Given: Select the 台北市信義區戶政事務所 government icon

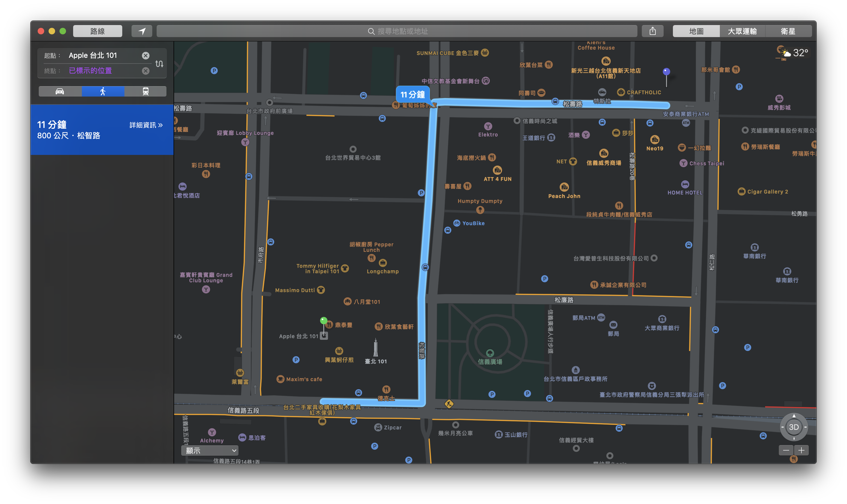Looking at the screenshot, I should point(575,370).
